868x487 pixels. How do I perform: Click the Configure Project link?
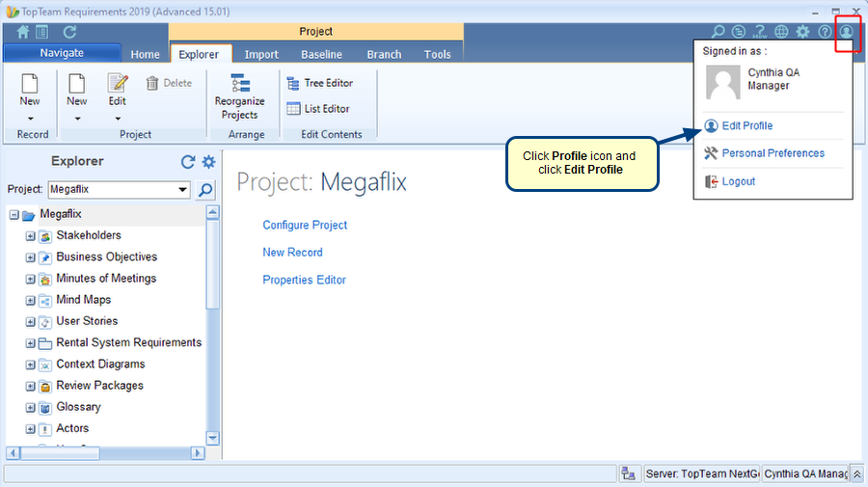(x=305, y=226)
